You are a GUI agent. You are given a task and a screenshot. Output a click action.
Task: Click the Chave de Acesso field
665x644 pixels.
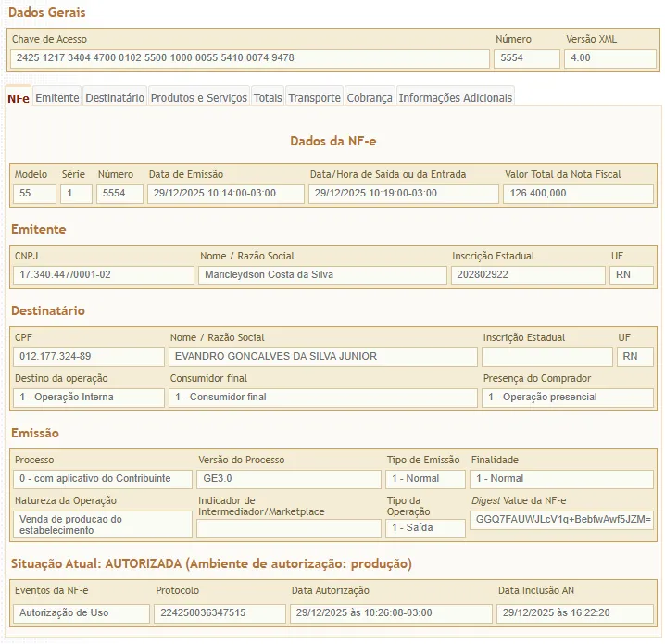click(x=249, y=58)
